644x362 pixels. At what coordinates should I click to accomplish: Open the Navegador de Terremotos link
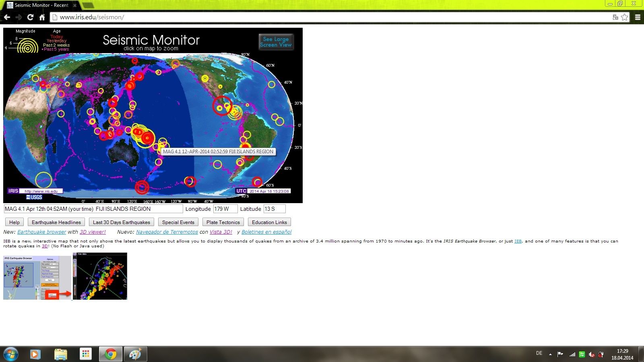[x=167, y=232]
